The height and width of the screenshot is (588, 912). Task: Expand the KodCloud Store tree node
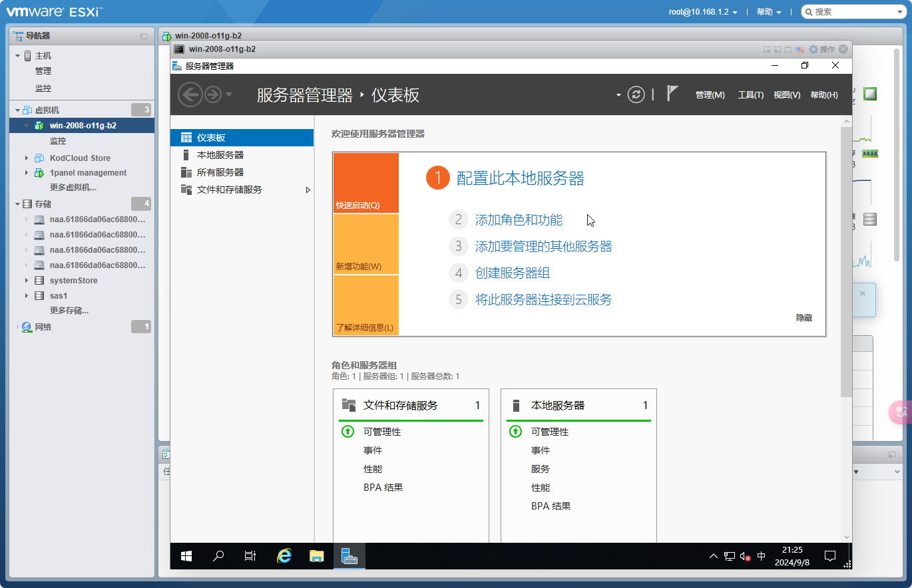(x=27, y=158)
